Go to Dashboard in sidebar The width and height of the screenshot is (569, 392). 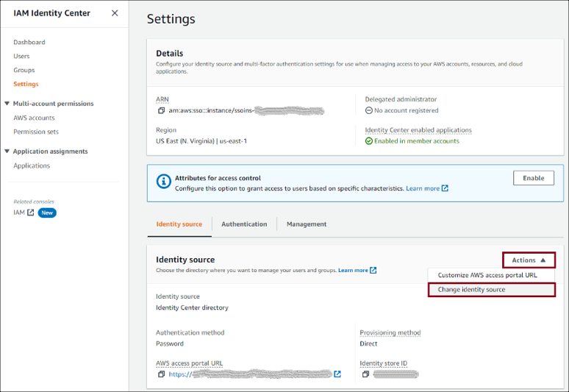pyautogui.click(x=29, y=43)
